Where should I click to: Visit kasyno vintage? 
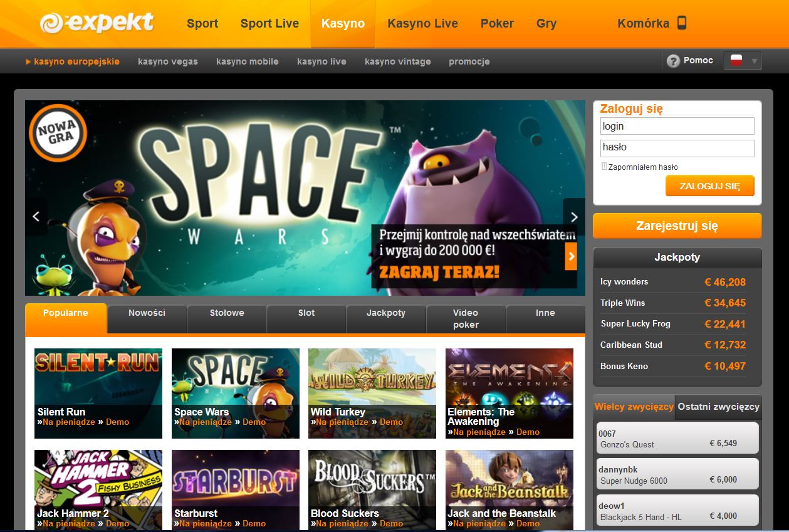pyautogui.click(x=398, y=61)
